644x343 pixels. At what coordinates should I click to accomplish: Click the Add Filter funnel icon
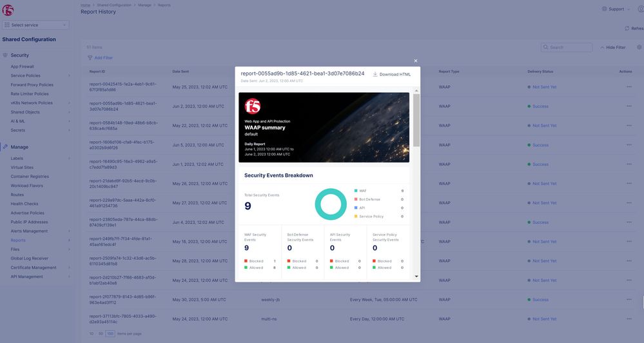pyautogui.click(x=90, y=57)
